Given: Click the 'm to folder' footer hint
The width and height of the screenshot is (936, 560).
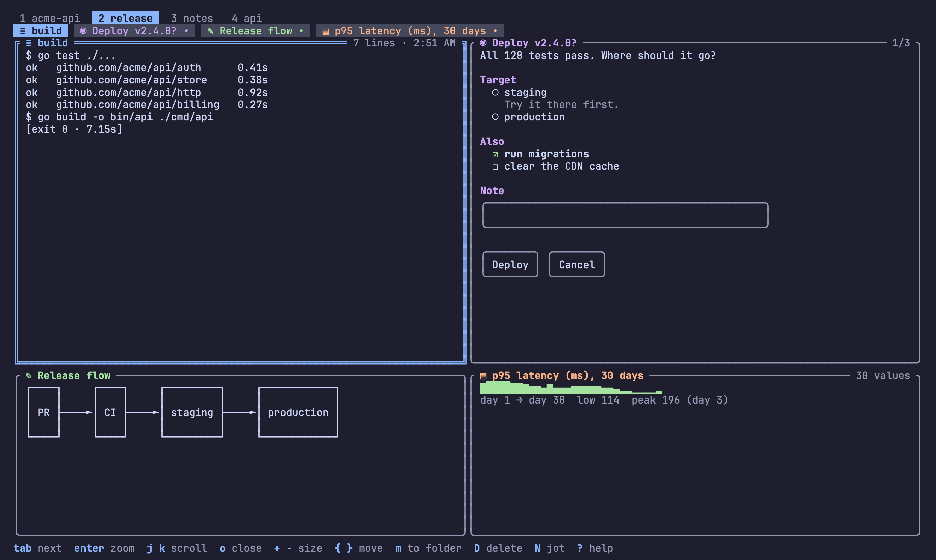Looking at the screenshot, I should click(428, 548).
